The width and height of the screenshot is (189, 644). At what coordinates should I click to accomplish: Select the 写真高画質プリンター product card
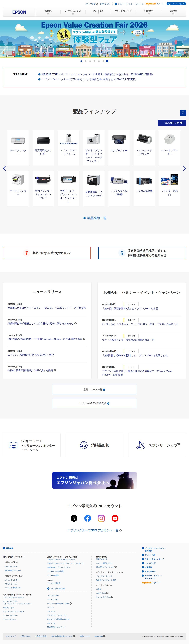coord(43,148)
